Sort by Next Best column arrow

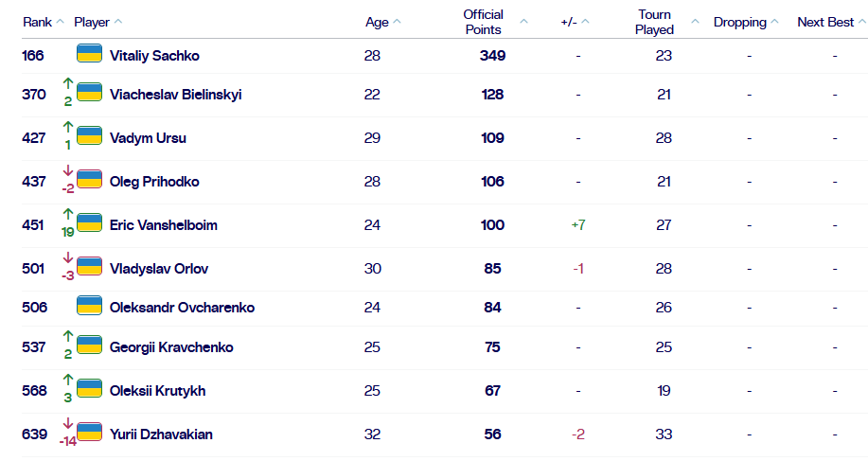[x=860, y=22]
